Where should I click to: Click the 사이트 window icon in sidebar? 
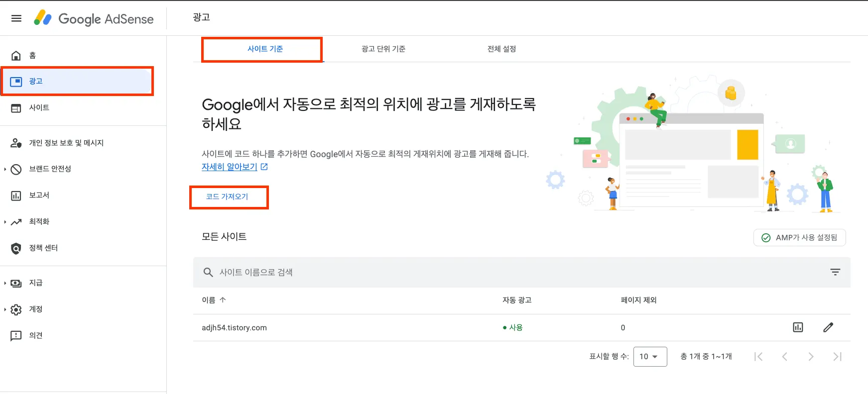[16, 108]
